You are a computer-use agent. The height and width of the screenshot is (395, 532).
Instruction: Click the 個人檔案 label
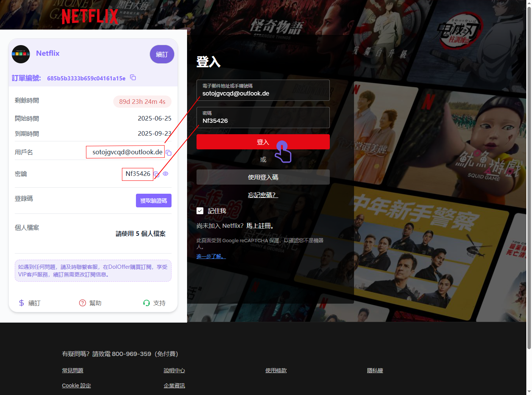point(27,227)
